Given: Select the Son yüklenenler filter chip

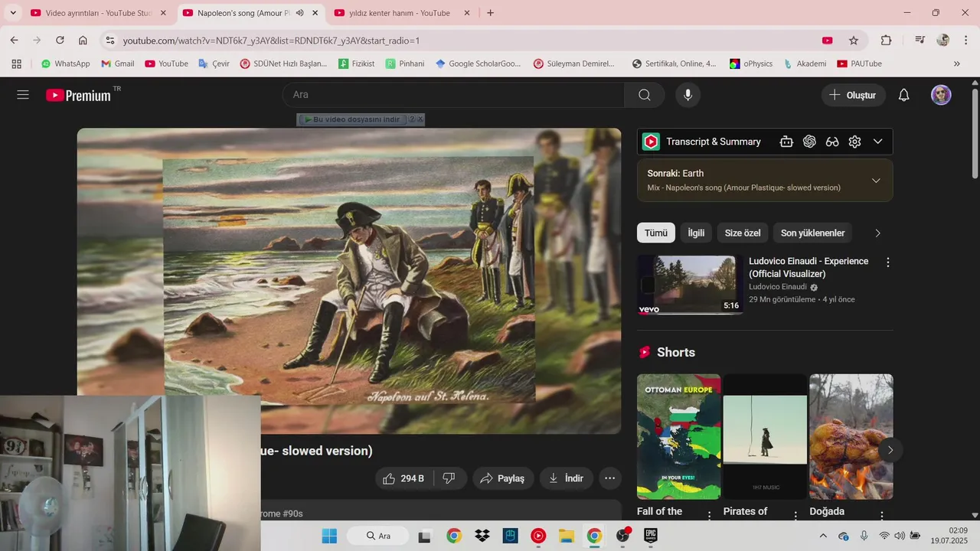Looking at the screenshot, I should [812, 233].
